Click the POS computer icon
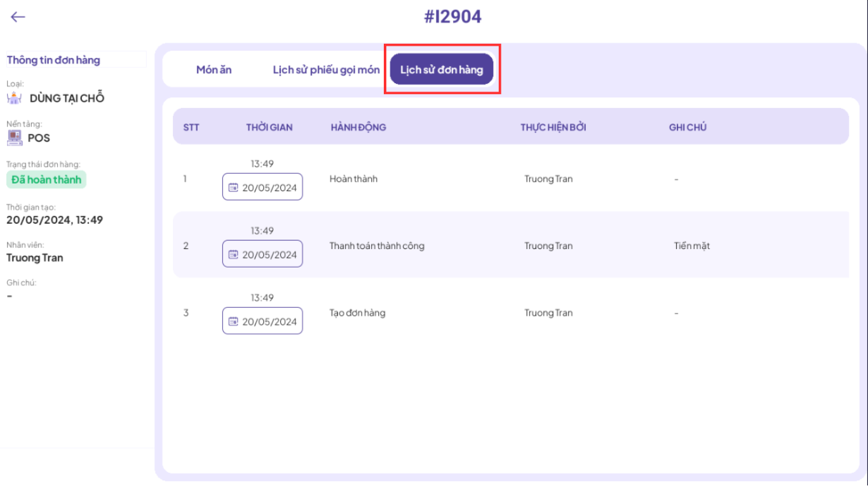Image resolution: width=868 pixels, height=488 pixels. tap(14, 137)
